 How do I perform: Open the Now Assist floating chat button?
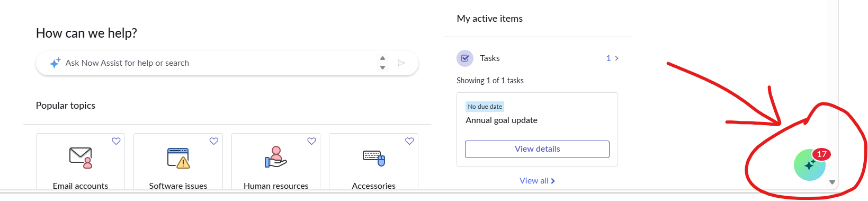[809, 165]
